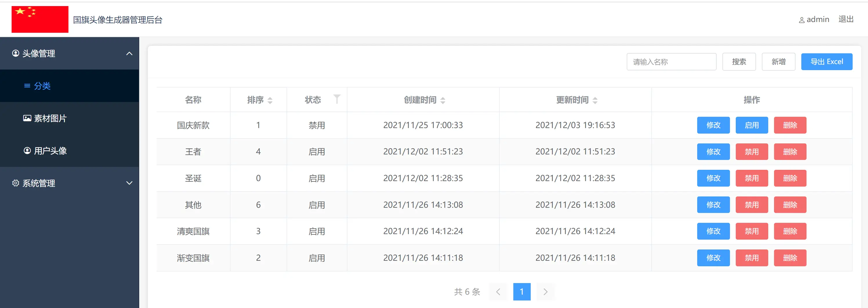The width and height of the screenshot is (868, 308).
Task: Click the 共 6 条 total count
Action: [x=467, y=291]
